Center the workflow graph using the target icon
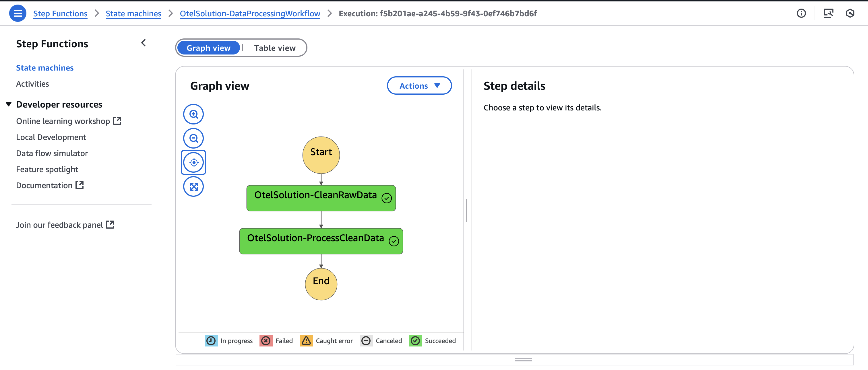 click(x=193, y=162)
